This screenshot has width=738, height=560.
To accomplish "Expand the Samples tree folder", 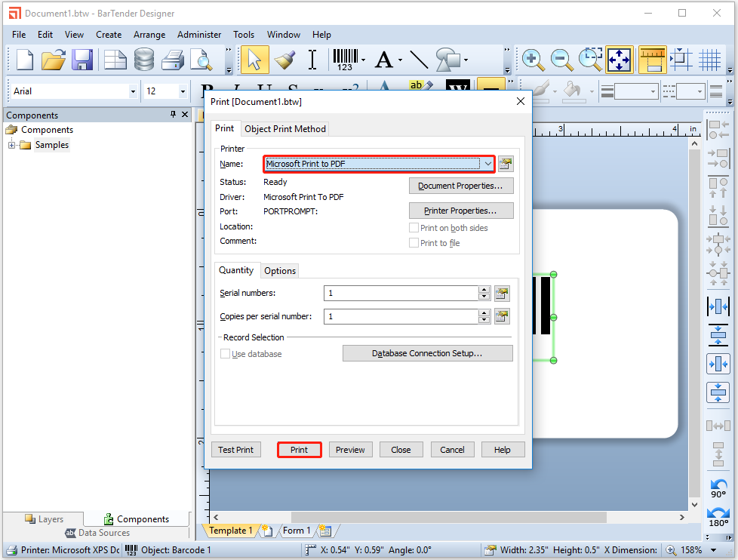I will point(12,145).
